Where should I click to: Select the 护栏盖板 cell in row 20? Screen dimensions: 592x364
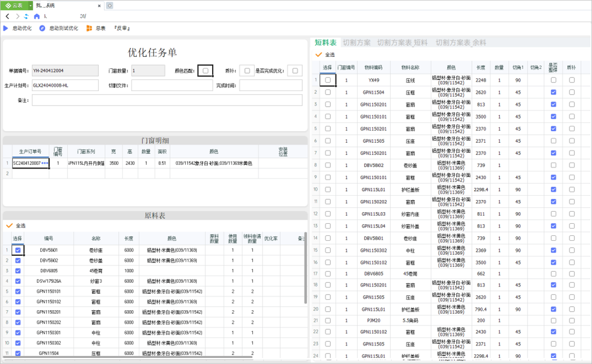click(x=410, y=309)
